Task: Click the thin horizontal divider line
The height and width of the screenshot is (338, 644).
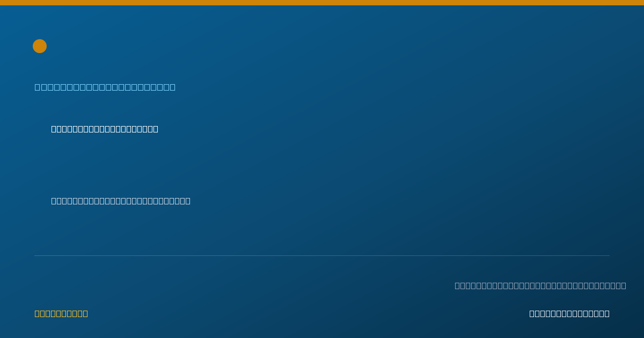Action: pos(322,255)
